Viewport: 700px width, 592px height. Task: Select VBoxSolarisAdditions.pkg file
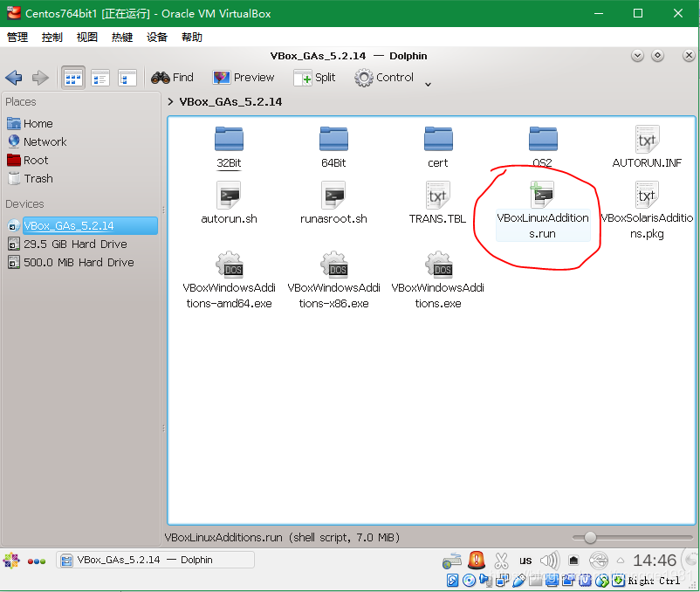[647, 210]
